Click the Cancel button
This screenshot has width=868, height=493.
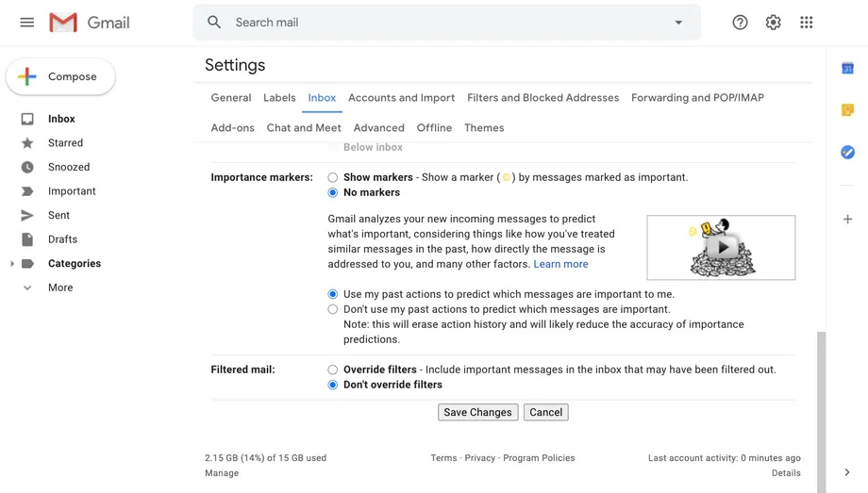(x=546, y=412)
